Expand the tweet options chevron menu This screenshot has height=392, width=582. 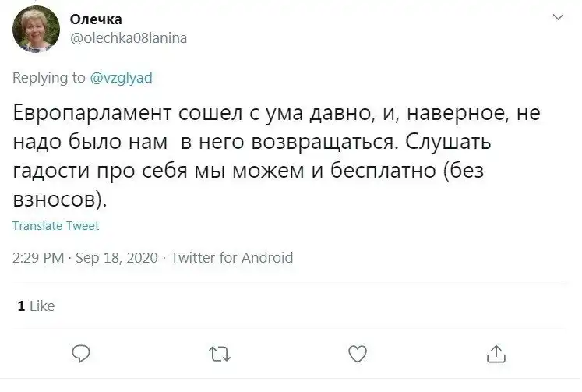point(556,17)
